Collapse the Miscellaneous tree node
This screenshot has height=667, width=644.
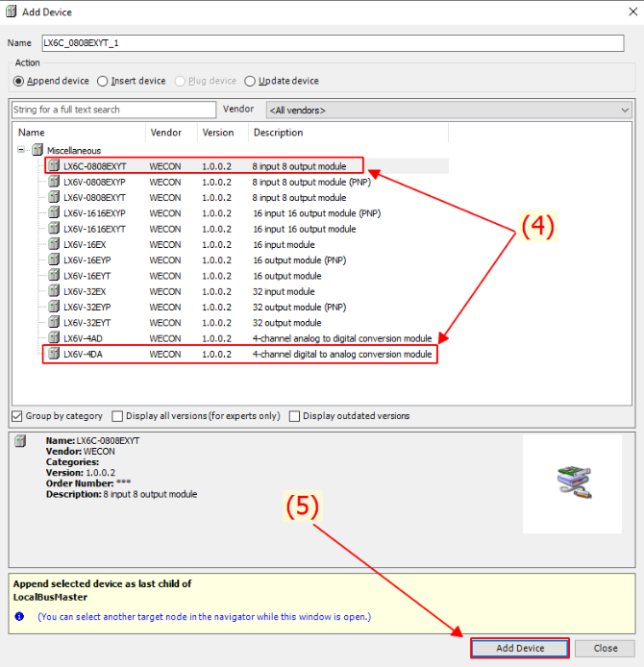[22, 151]
